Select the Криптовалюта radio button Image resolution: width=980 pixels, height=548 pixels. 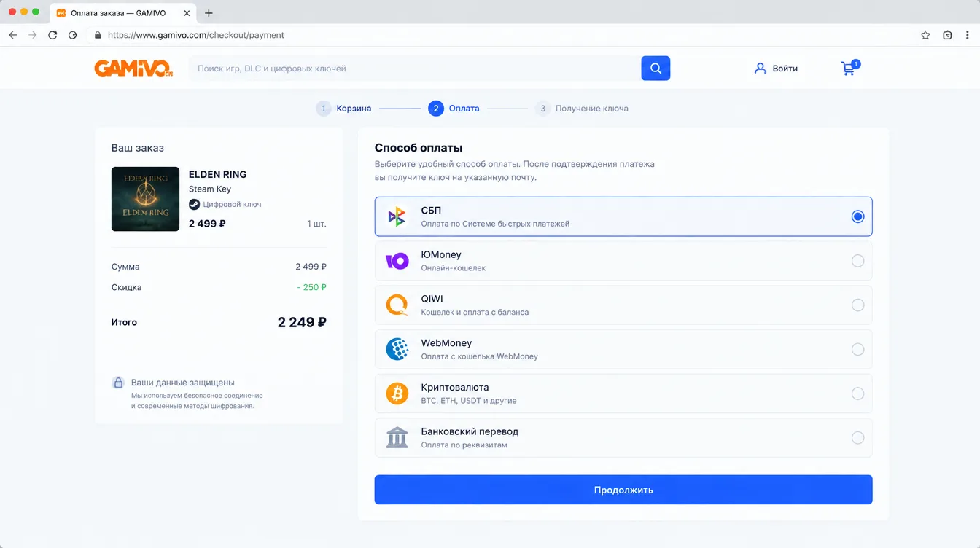pos(857,394)
